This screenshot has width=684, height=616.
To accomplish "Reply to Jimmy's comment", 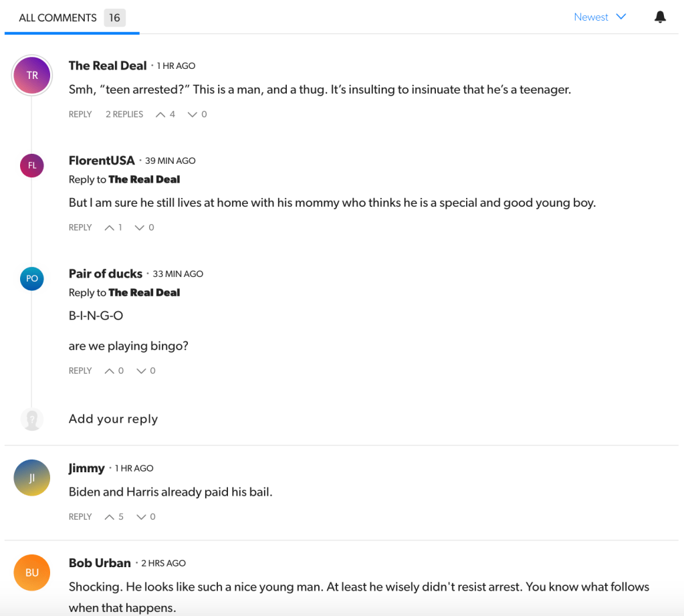I will click(80, 517).
